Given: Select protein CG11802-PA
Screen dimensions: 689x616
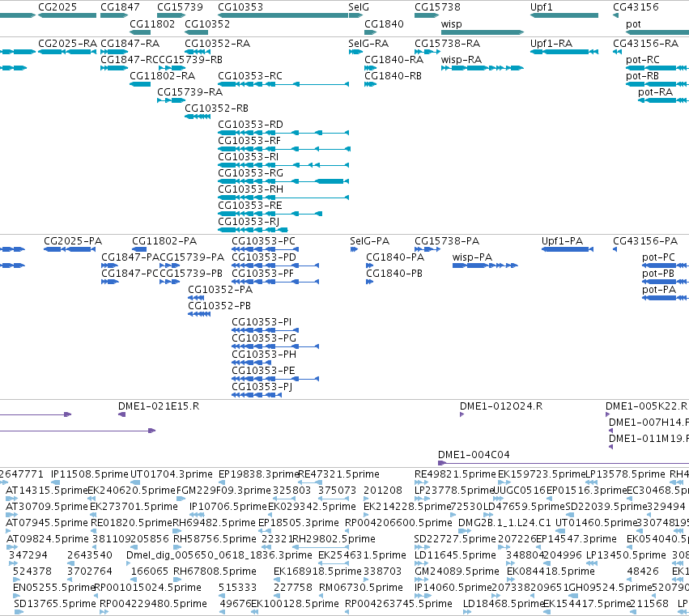Looking at the screenshot, I should [139, 249].
